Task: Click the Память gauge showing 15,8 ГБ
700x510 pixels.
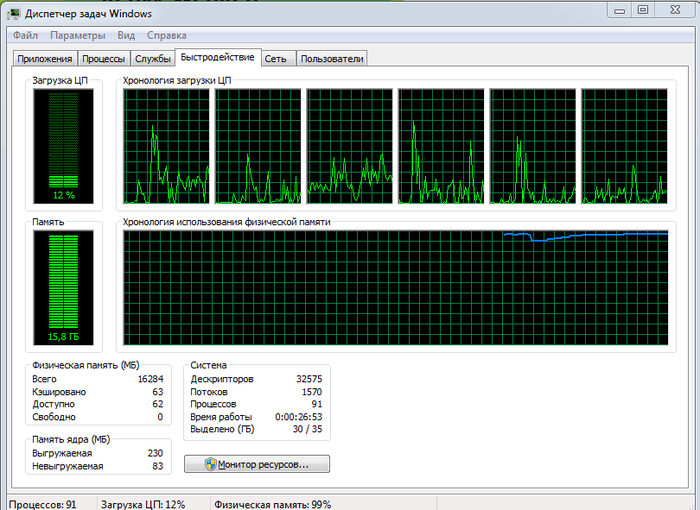Action: (63, 288)
